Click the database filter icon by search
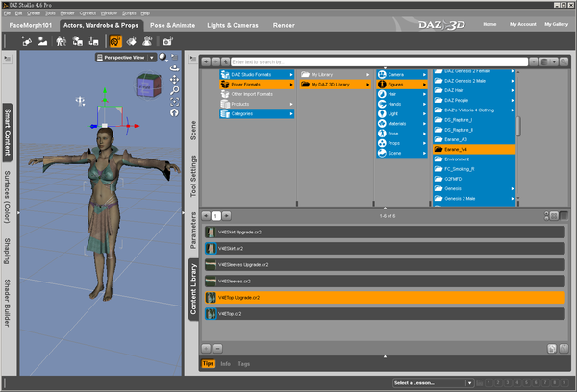577x392 pixels. coord(544,61)
